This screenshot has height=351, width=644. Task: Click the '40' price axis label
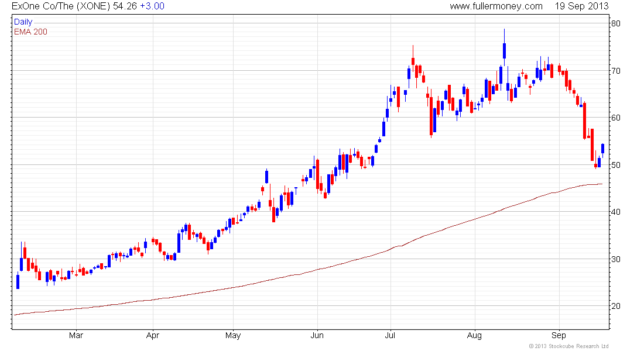pos(616,212)
